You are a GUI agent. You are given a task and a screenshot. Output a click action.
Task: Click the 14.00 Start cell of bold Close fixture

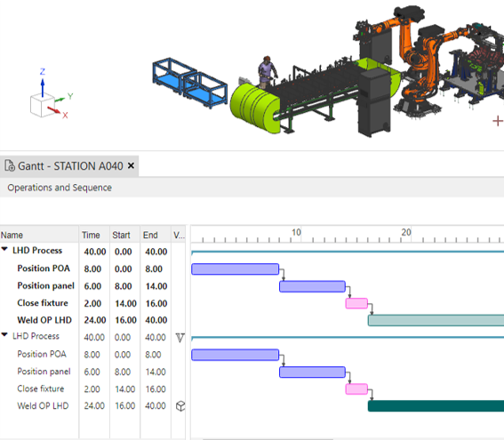[x=125, y=303]
